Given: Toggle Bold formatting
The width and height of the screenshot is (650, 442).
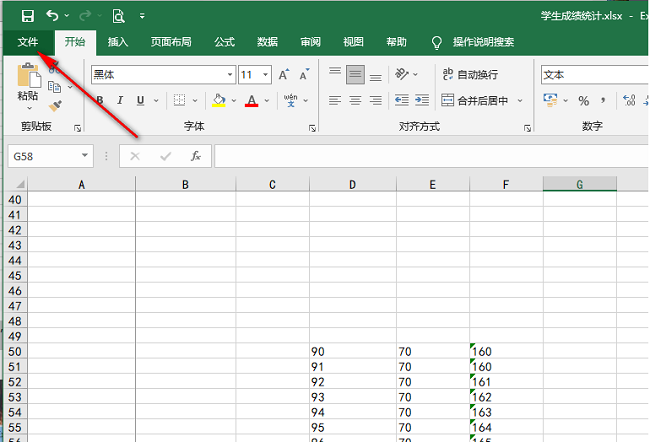Looking at the screenshot, I should tap(99, 100).
